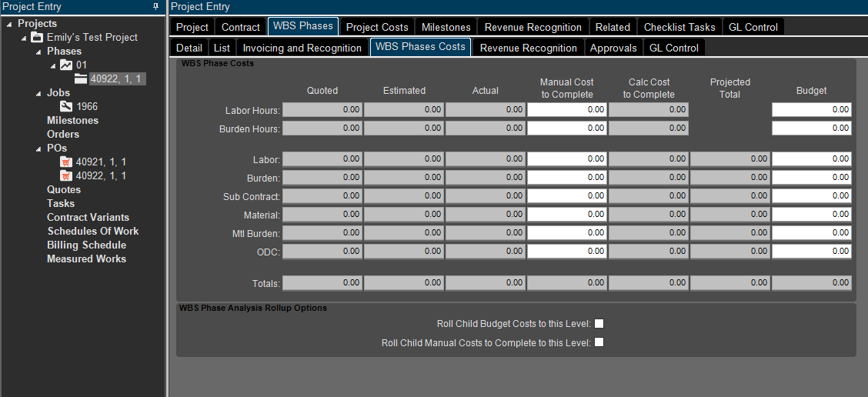The width and height of the screenshot is (868, 397).
Task: Switch to the Project Costs tab
Action: [x=377, y=27]
